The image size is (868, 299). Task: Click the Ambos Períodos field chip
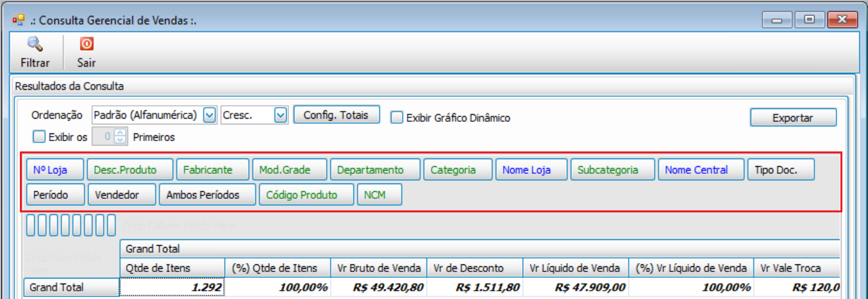tap(207, 194)
